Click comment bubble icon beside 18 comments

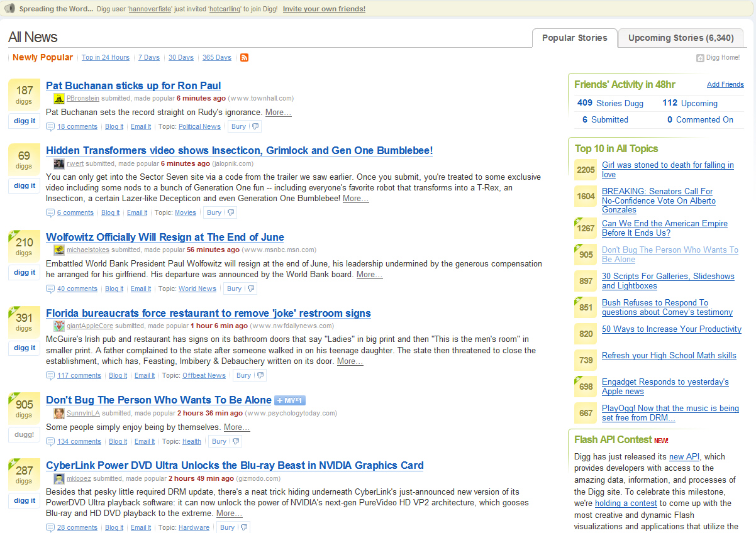[x=50, y=126]
